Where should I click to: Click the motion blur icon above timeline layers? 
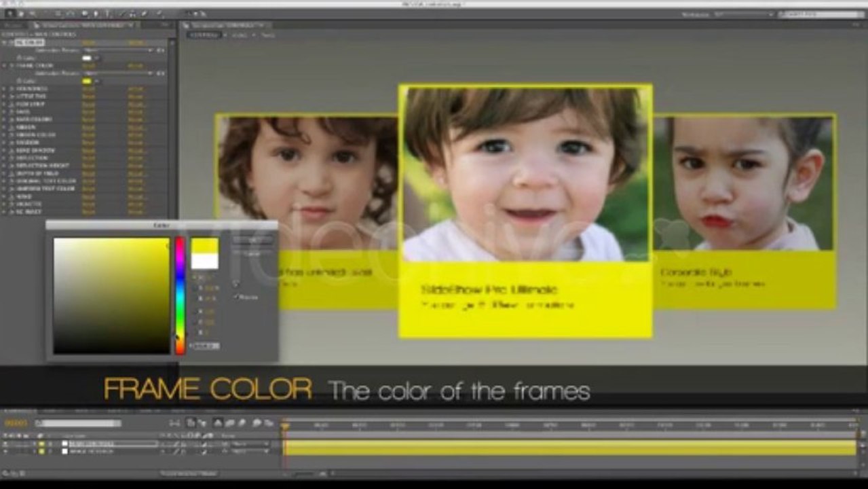tap(243, 422)
